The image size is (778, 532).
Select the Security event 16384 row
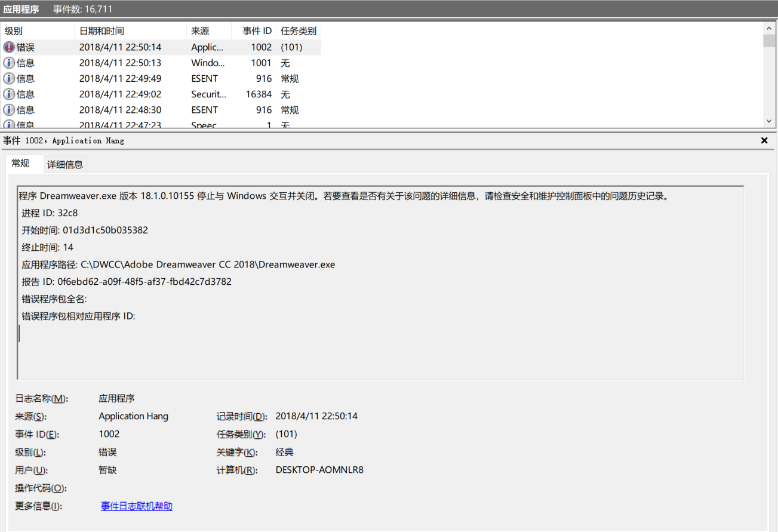[x=161, y=94]
